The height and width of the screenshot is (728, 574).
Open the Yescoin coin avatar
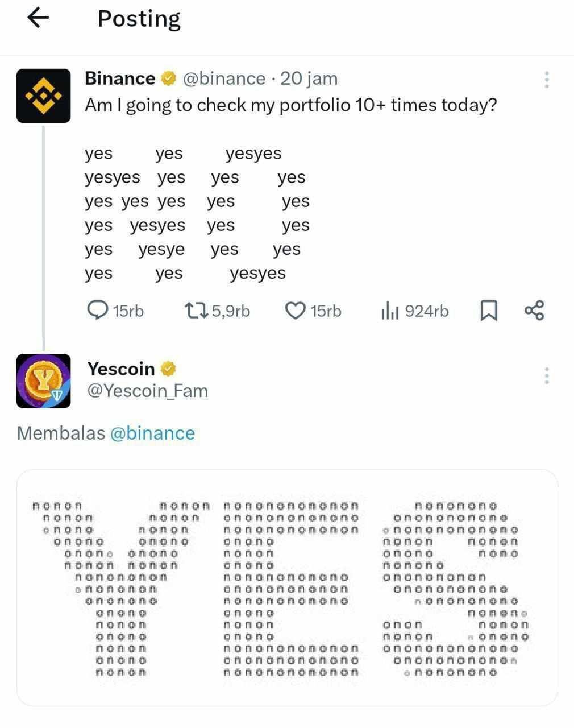coord(43,380)
